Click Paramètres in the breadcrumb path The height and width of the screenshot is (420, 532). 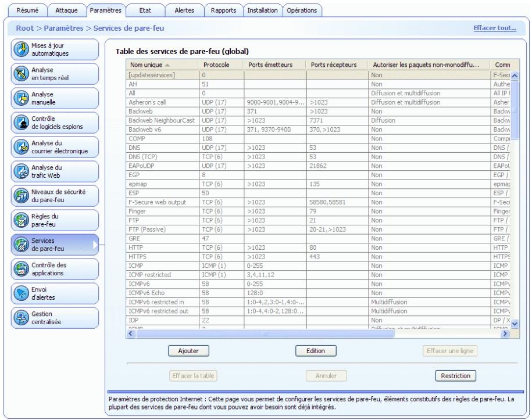coord(63,28)
